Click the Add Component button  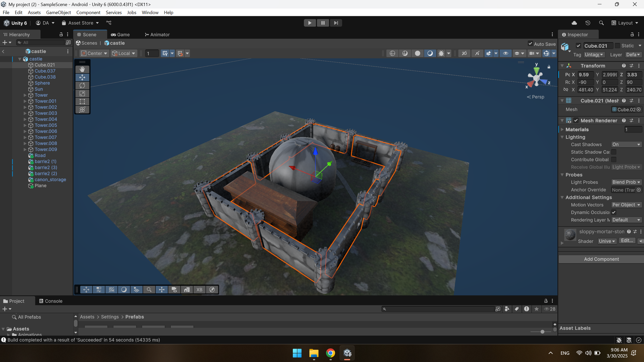[x=601, y=259]
